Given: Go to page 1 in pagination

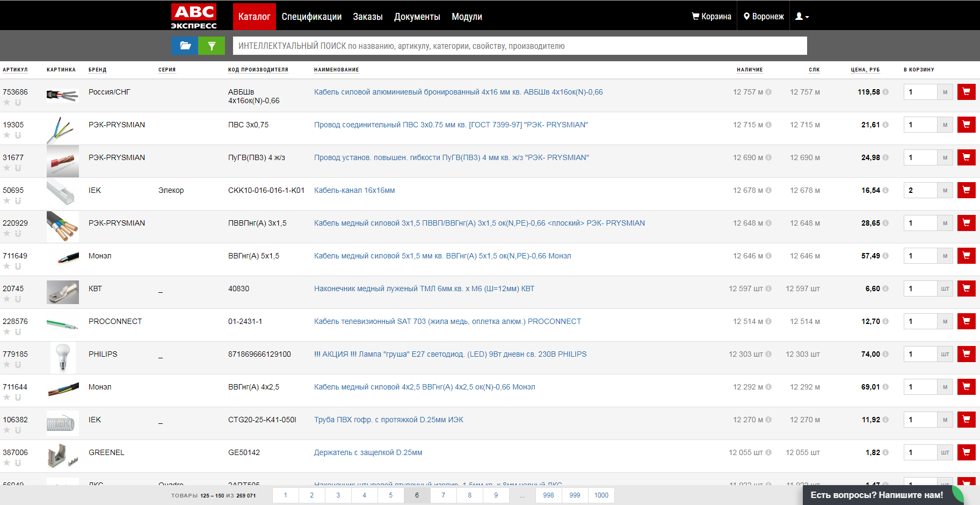Looking at the screenshot, I should coord(285,495).
